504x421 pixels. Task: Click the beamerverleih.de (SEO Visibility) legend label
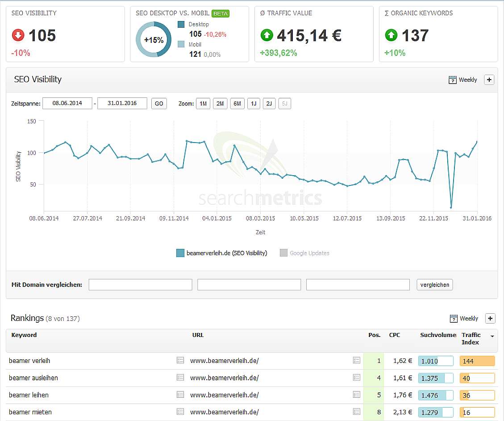pyautogui.click(x=227, y=253)
